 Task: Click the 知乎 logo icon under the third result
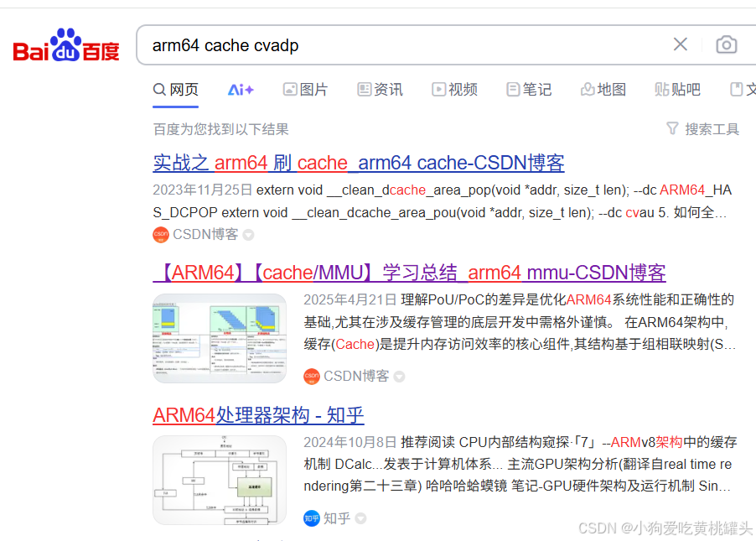pyautogui.click(x=311, y=518)
